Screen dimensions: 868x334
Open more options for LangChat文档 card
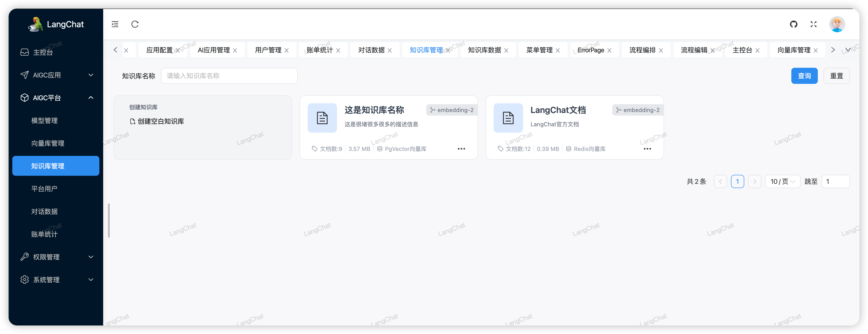[647, 149]
